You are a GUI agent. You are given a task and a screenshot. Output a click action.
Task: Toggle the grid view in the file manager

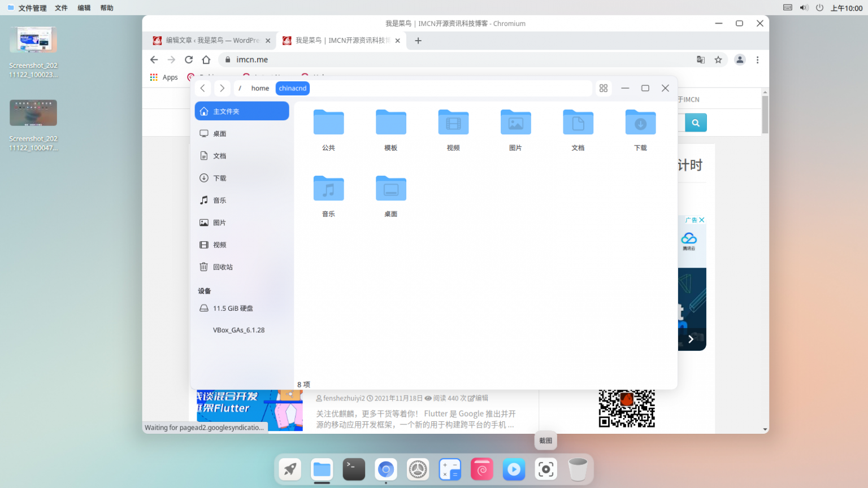click(604, 88)
